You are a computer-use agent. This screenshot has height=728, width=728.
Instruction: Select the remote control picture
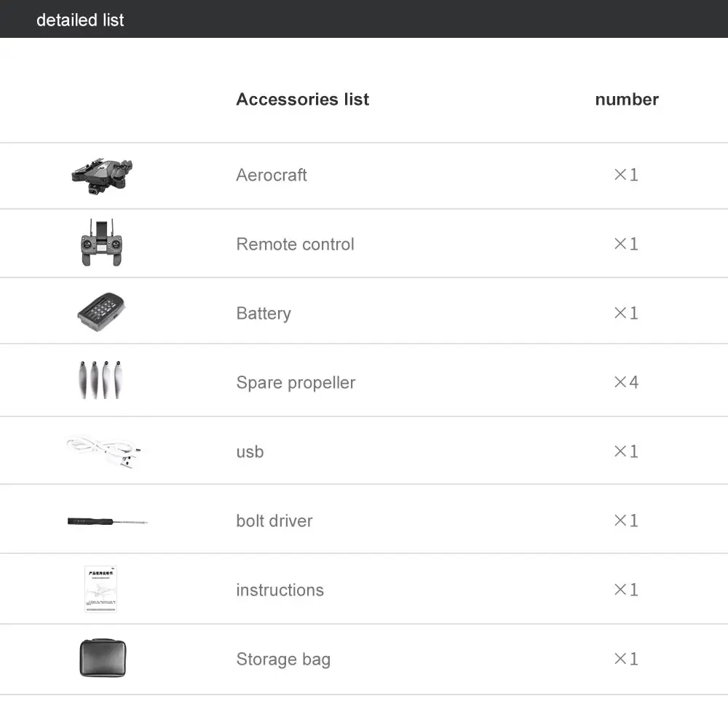[102, 242]
